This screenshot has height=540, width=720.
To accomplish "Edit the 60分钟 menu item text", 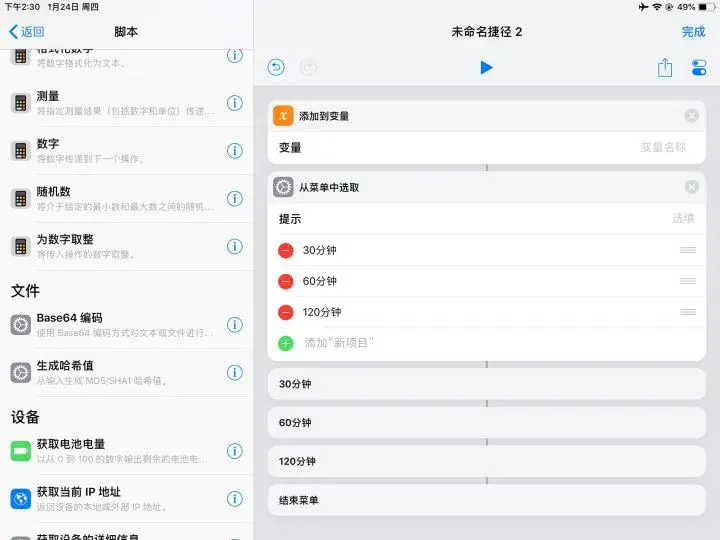I will coord(320,281).
